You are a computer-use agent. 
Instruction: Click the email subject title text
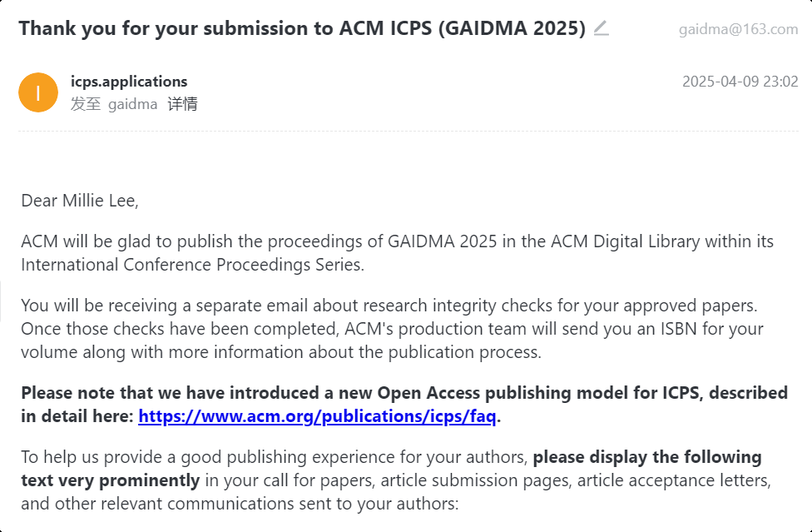click(302, 28)
